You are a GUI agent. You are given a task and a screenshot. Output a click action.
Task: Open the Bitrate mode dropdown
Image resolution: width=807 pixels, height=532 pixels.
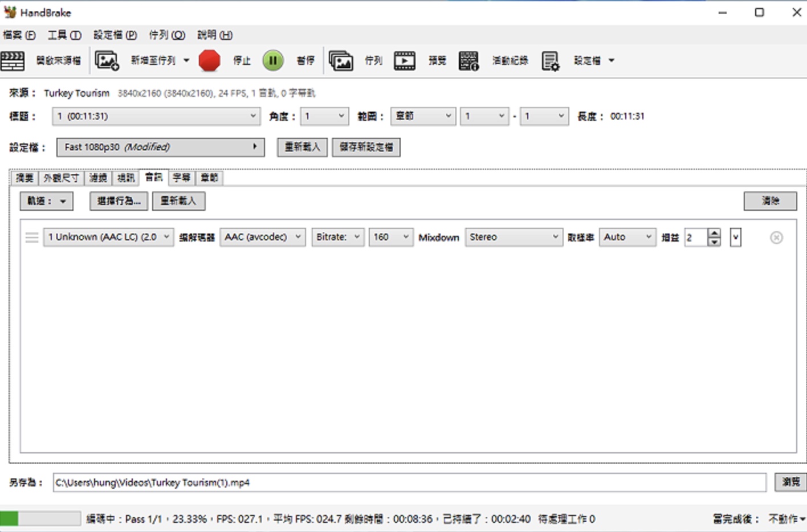[x=338, y=237]
